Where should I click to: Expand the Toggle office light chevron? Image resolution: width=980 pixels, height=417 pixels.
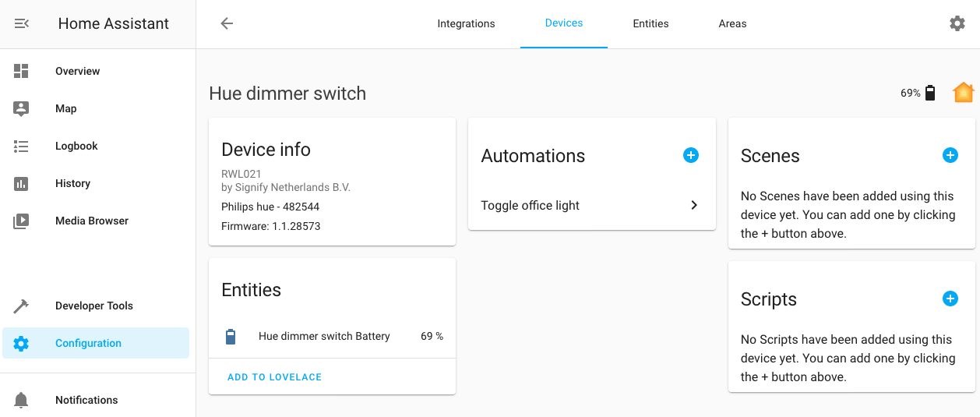pos(693,206)
